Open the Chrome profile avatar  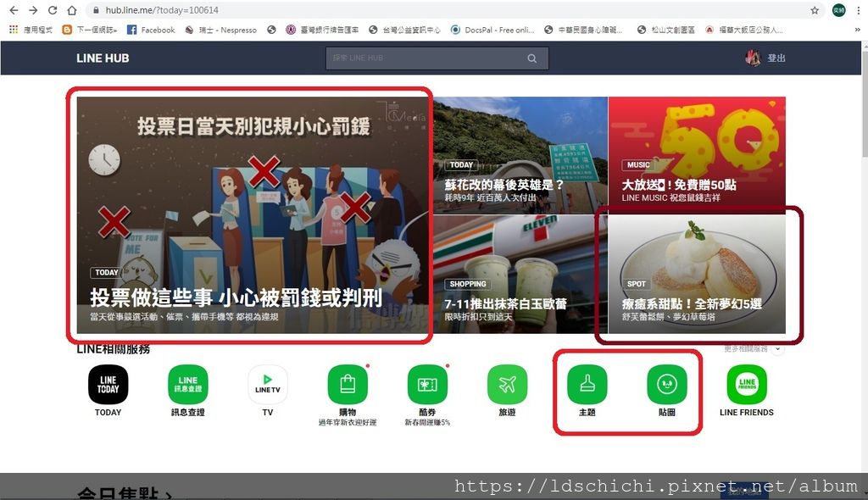click(x=838, y=10)
